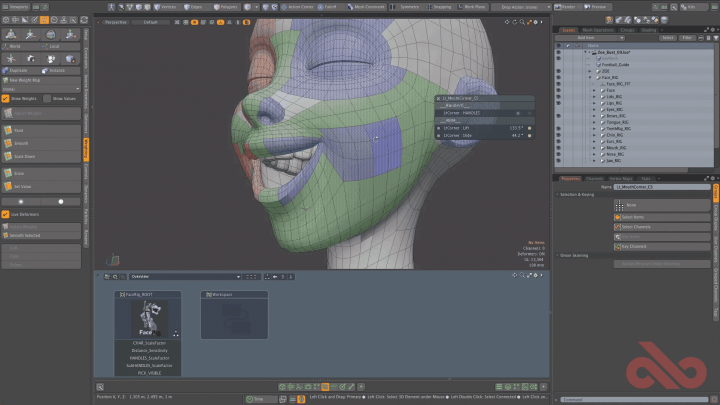The height and width of the screenshot is (405, 720).
Task: Select the Paint weight tool
Action: point(20,130)
